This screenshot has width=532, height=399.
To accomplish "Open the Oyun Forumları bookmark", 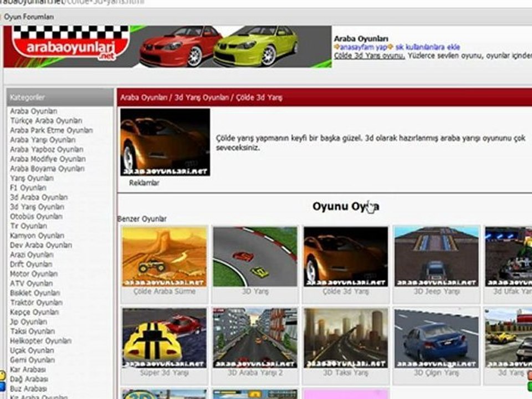I will tap(28, 17).
